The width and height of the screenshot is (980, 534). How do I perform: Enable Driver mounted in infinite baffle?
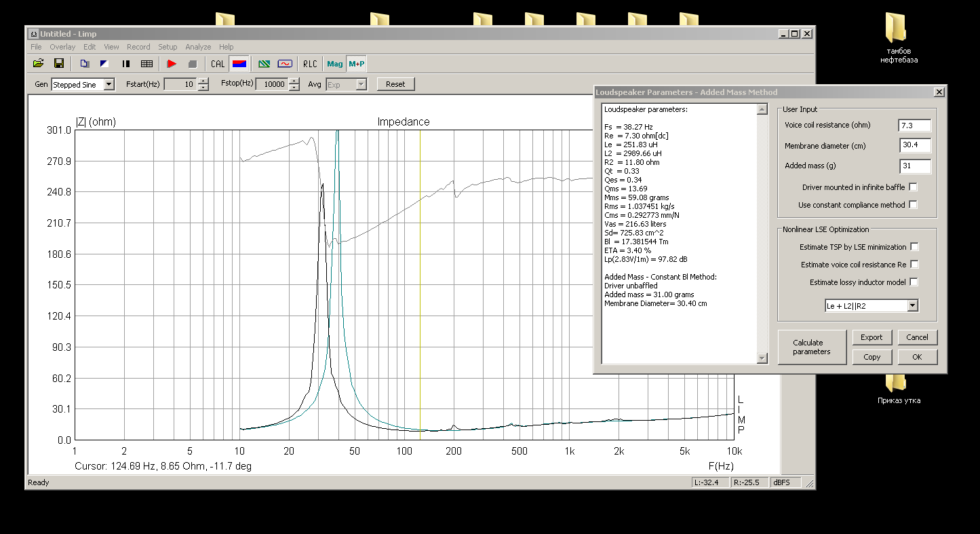[913, 187]
